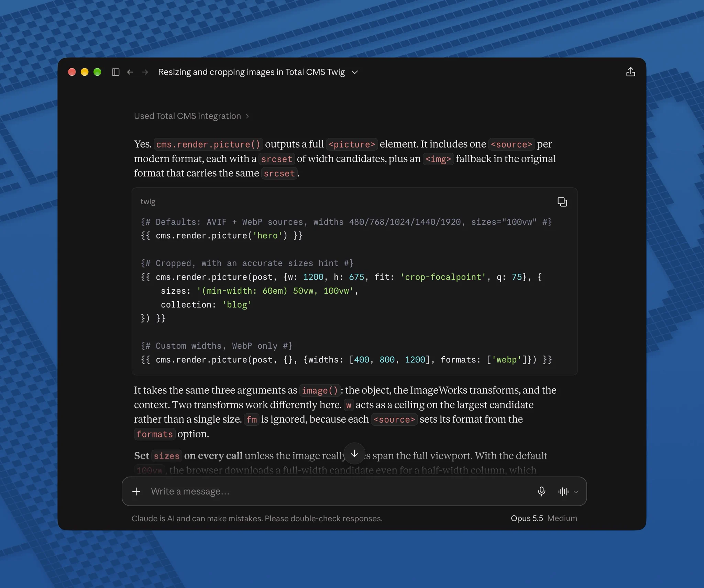Click the inline code cms.render.picture()
This screenshot has height=588, width=704.
point(208,144)
